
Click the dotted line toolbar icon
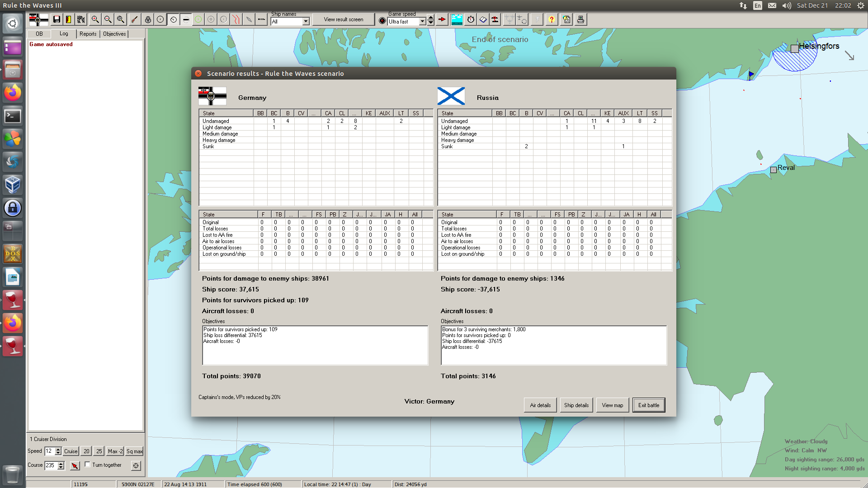click(261, 19)
